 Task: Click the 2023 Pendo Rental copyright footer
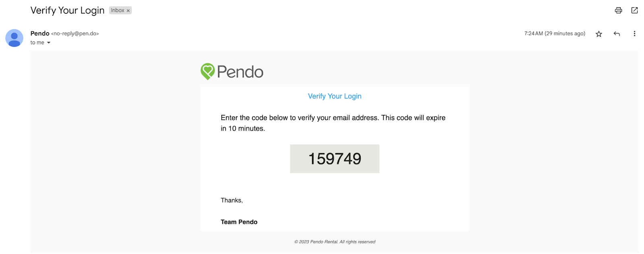334,242
